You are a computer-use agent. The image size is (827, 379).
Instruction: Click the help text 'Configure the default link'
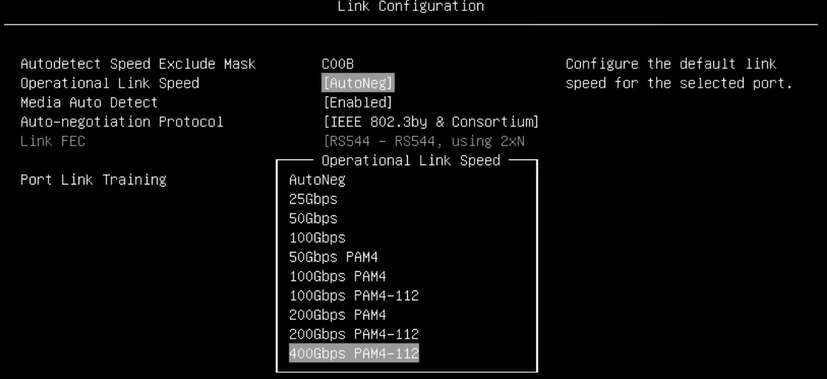tap(671, 64)
